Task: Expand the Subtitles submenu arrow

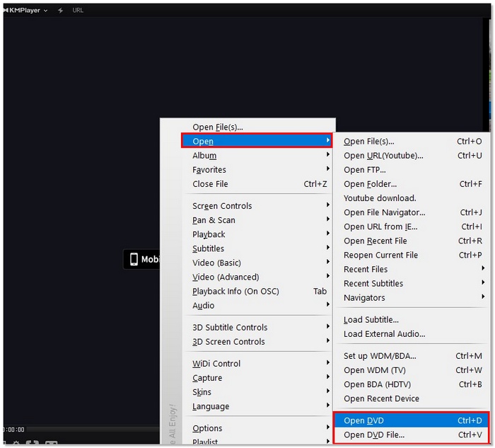Action: [x=328, y=248]
